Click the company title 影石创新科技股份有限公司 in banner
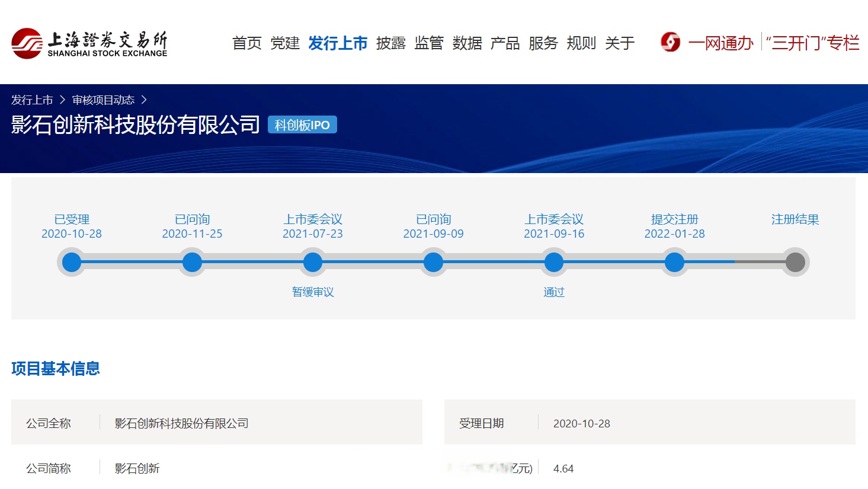The width and height of the screenshot is (868, 489). pos(136,124)
